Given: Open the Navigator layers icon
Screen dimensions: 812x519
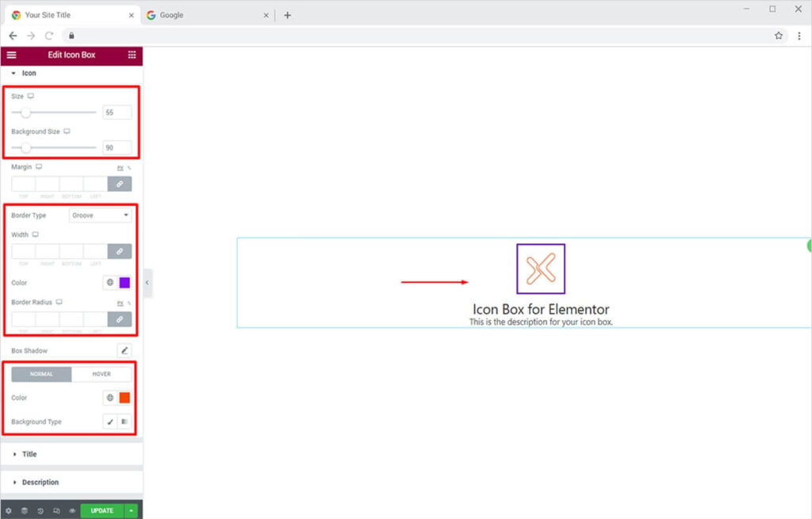Looking at the screenshot, I should (25, 511).
